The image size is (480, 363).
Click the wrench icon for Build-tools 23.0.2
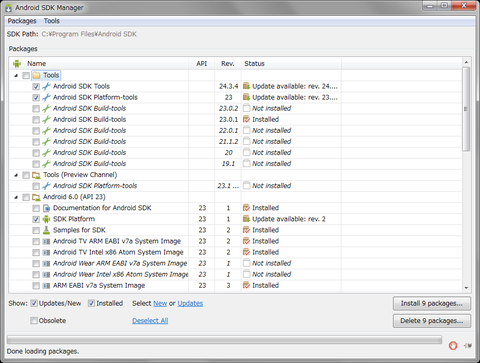(x=46, y=108)
